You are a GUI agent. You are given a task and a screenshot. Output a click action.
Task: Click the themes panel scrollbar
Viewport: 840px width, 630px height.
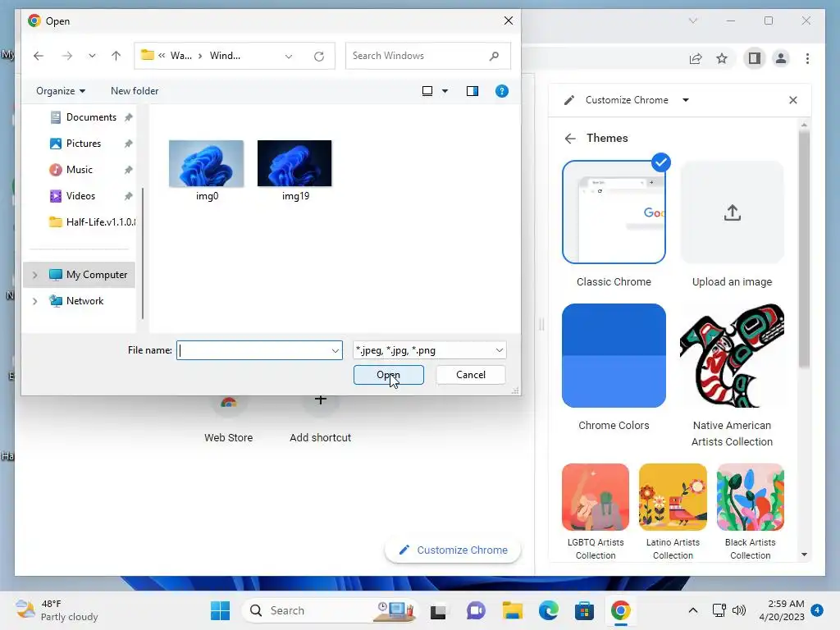click(804, 249)
